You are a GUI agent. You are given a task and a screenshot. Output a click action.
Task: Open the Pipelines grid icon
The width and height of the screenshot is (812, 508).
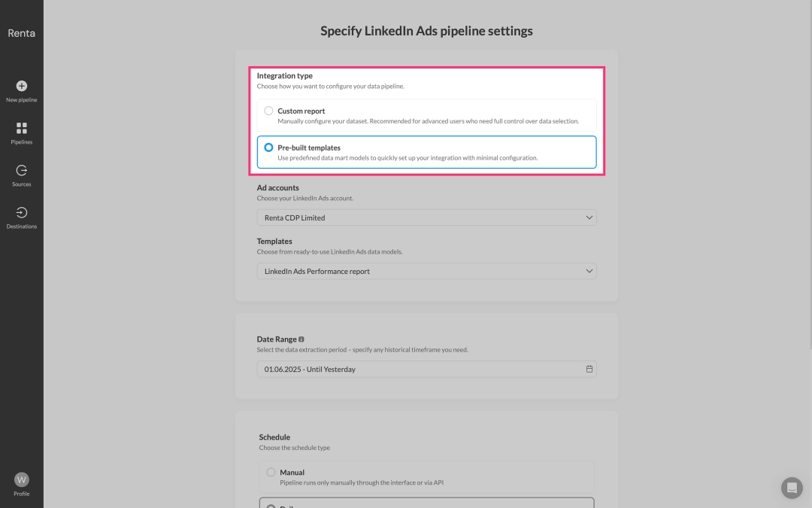pos(22,128)
